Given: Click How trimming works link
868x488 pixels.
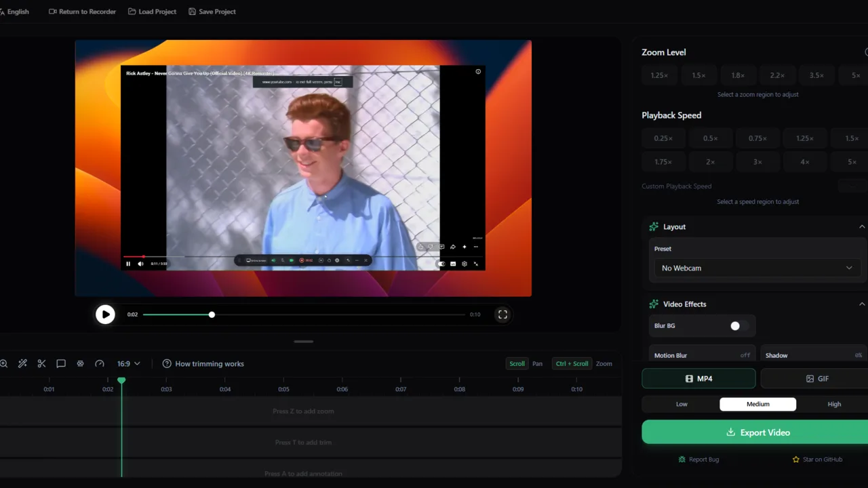Looking at the screenshot, I should (203, 364).
